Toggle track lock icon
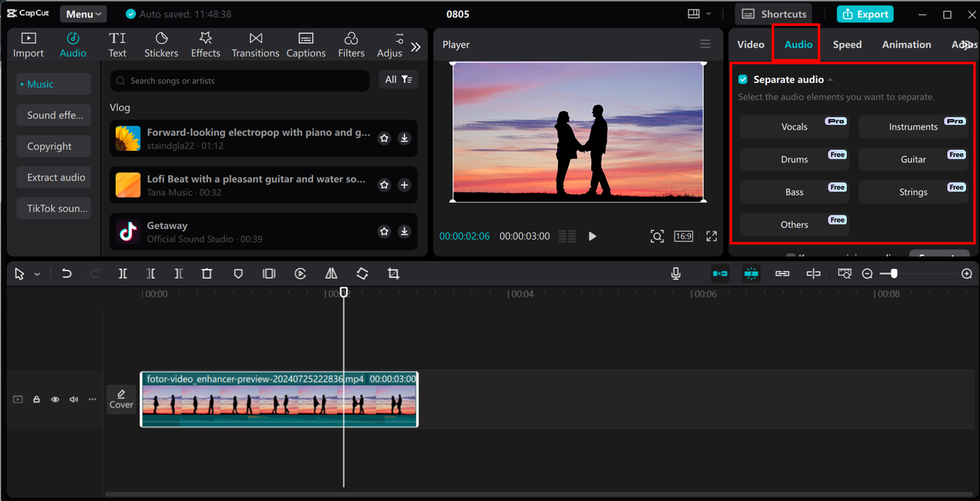980x501 pixels. [x=36, y=399]
